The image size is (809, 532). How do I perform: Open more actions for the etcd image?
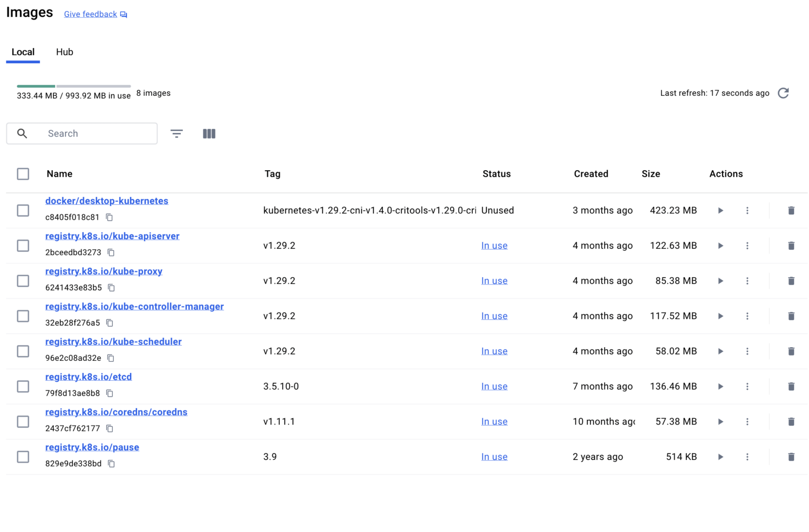747,386
